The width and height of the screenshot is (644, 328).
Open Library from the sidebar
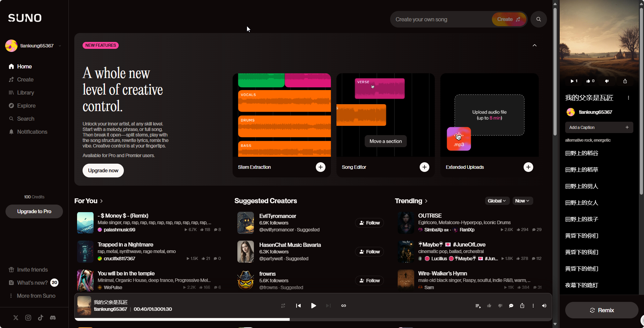coord(21,92)
